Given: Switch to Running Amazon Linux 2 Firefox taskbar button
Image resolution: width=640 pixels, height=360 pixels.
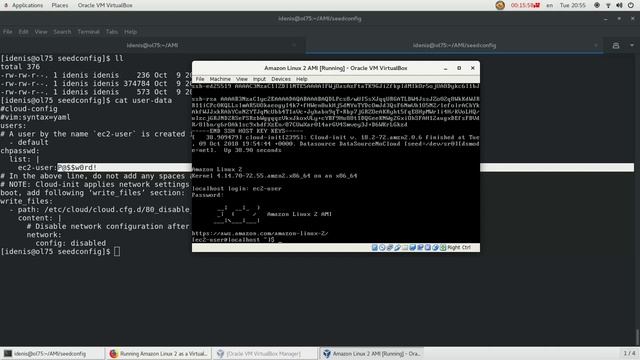Looking at the screenshot, I should click(158, 353).
